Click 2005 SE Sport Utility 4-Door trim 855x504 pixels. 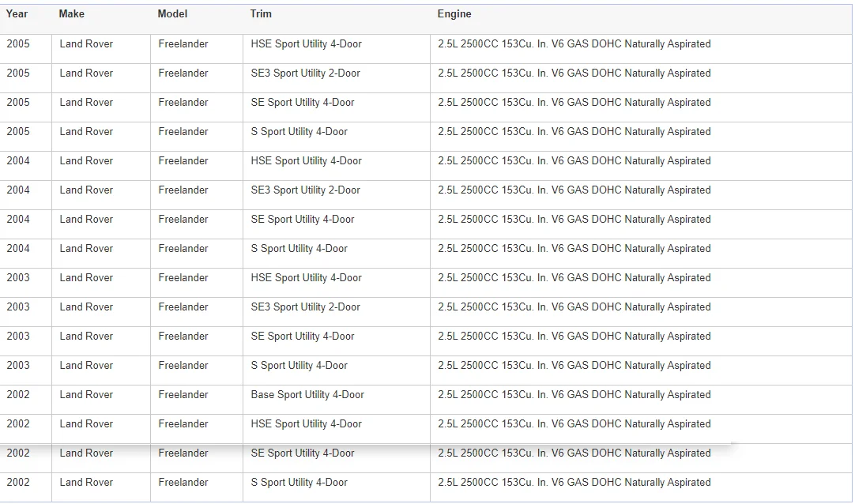coord(302,103)
